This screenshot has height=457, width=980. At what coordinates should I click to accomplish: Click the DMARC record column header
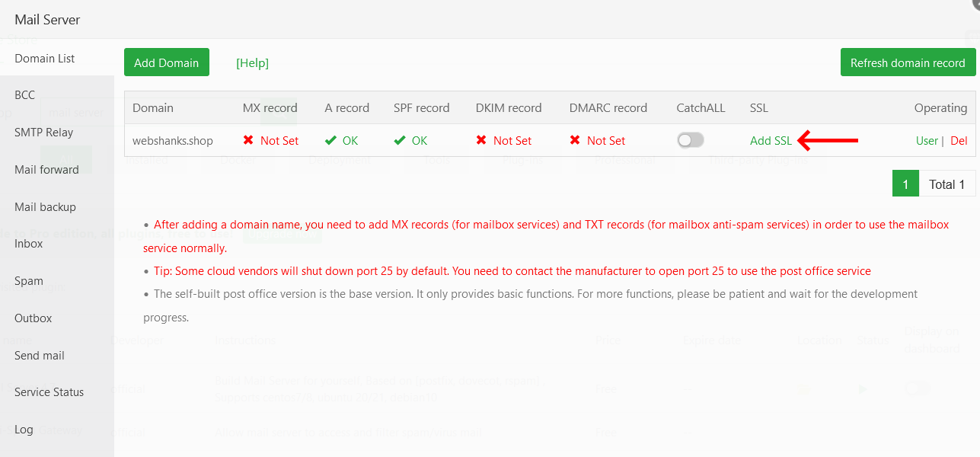[608, 108]
